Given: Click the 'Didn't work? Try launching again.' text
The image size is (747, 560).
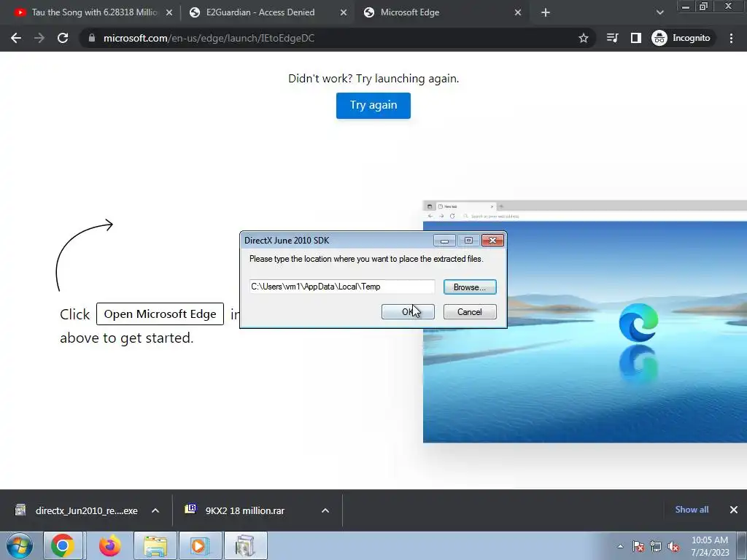Looking at the screenshot, I should 373,79.
